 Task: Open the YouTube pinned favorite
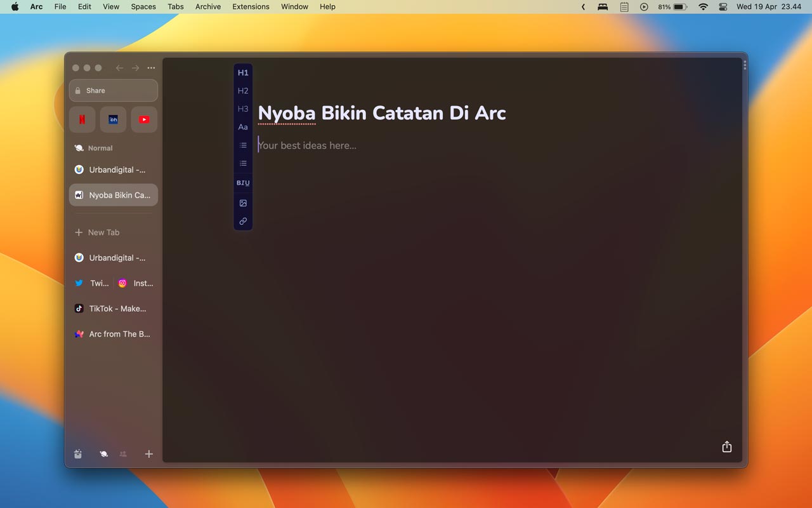click(x=144, y=119)
